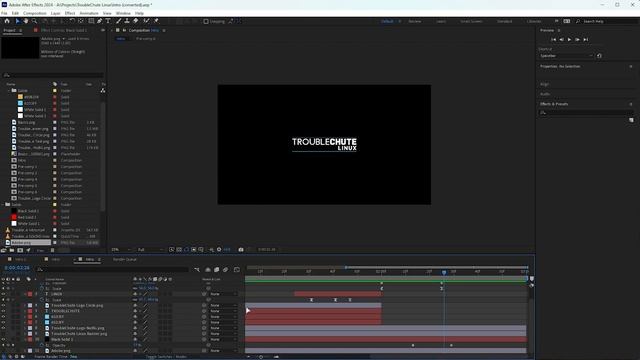
Task: Select the Clone Stamp tool
Action: [127, 21]
